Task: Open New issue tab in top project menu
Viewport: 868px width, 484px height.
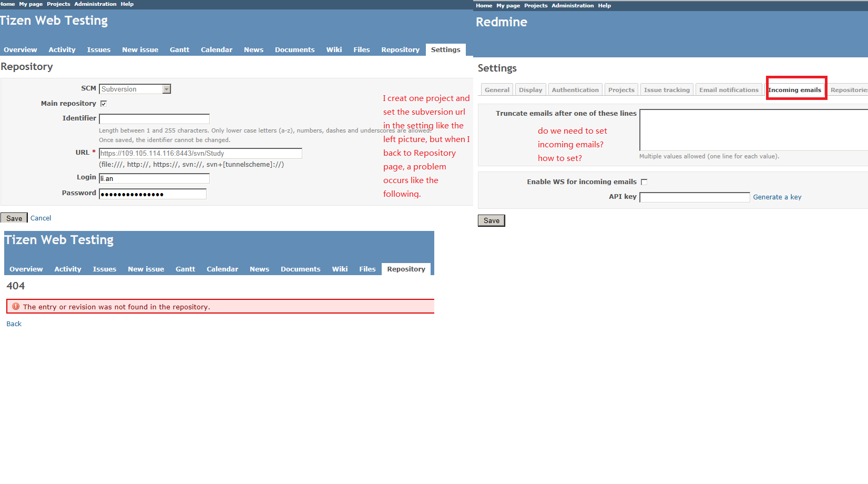Action: point(140,49)
